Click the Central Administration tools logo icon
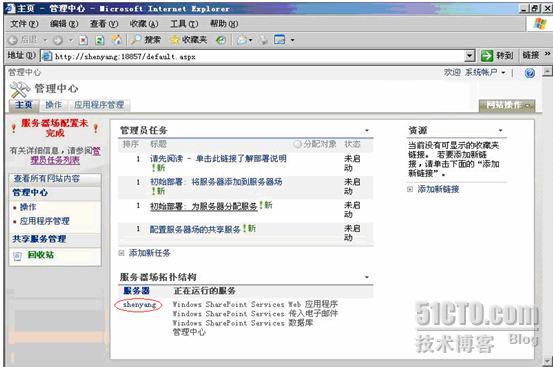Image resolution: width=553 pixels, height=367 pixels. pyautogui.click(x=20, y=90)
